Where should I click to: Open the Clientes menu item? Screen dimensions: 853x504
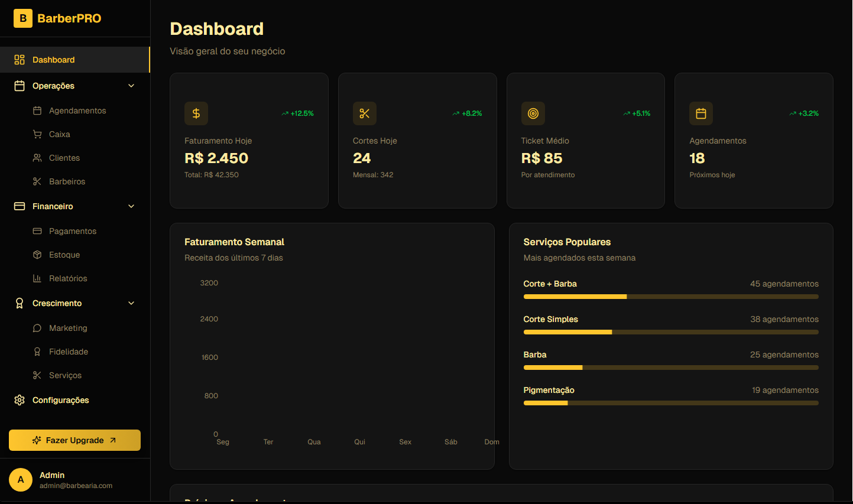pos(64,158)
